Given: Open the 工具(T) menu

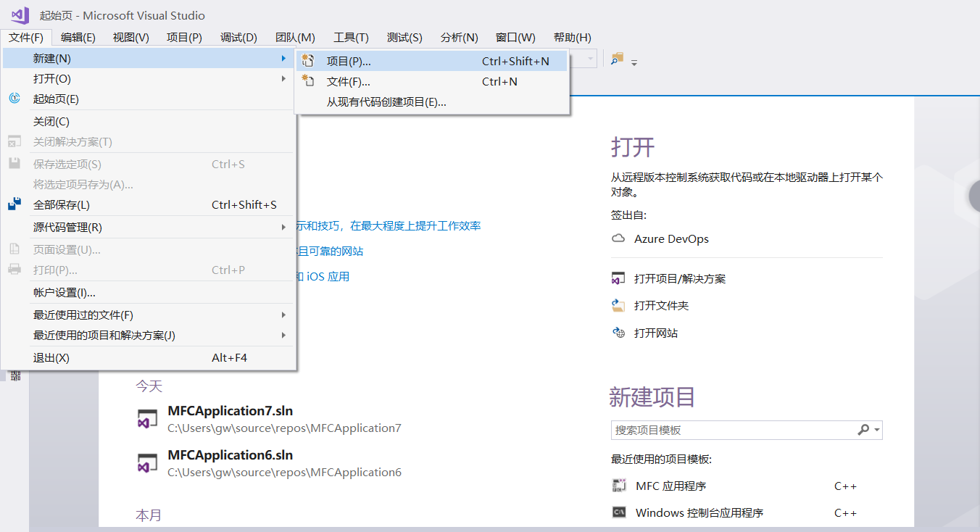Looking at the screenshot, I should pyautogui.click(x=351, y=38).
